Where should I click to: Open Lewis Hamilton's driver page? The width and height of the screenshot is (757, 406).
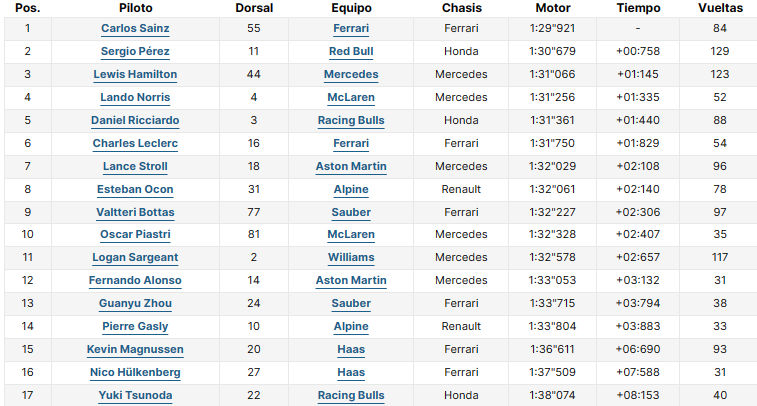135,74
